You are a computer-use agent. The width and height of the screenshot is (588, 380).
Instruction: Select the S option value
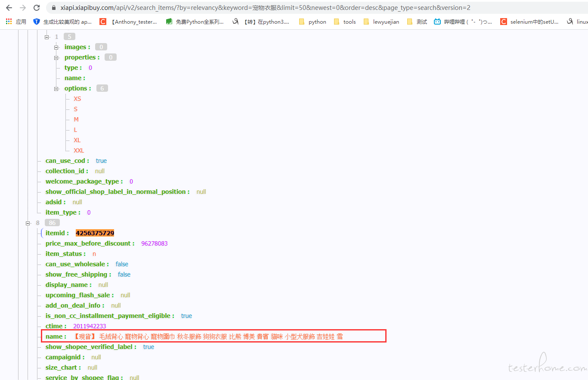coord(76,109)
